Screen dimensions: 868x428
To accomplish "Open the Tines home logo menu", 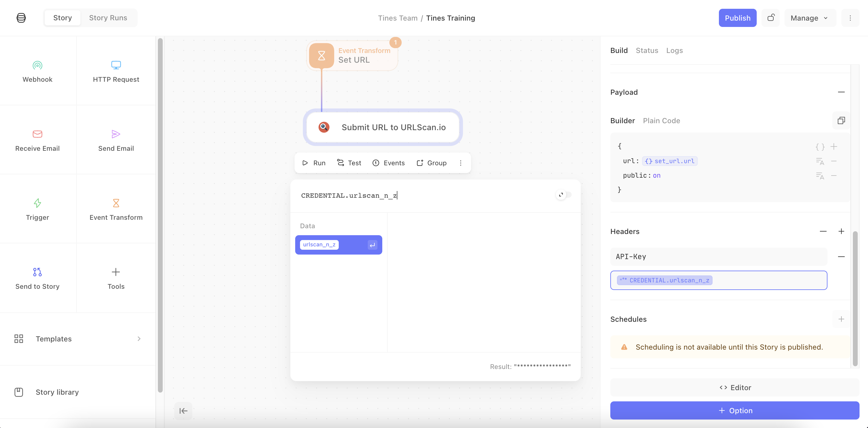I will point(21,18).
